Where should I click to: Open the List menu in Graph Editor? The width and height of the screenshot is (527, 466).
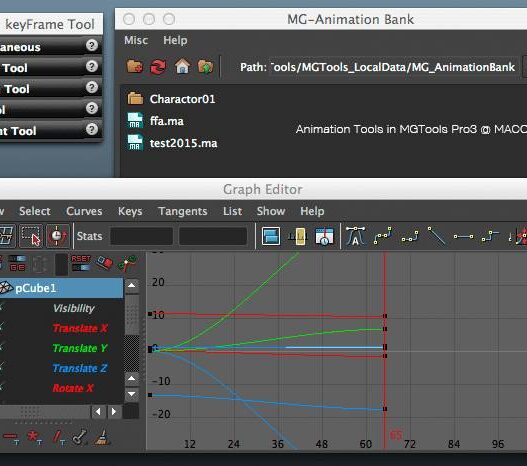tap(232, 211)
